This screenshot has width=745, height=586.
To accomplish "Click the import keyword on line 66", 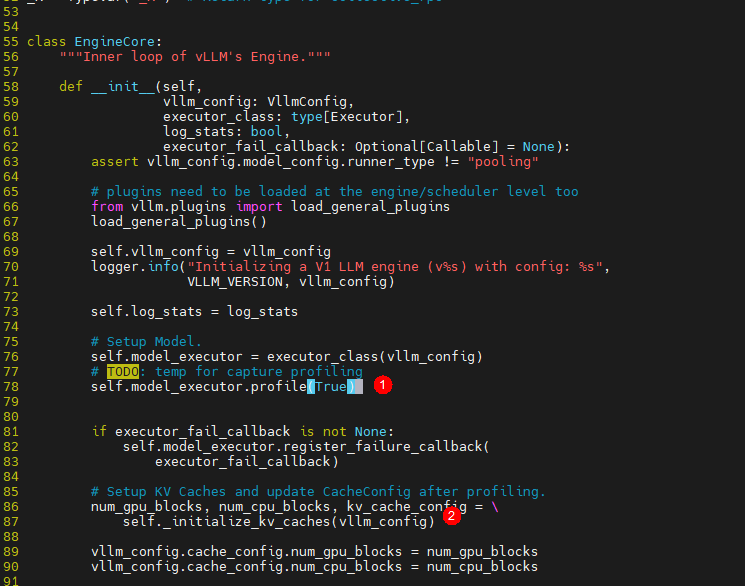I will (x=259, y=207).
